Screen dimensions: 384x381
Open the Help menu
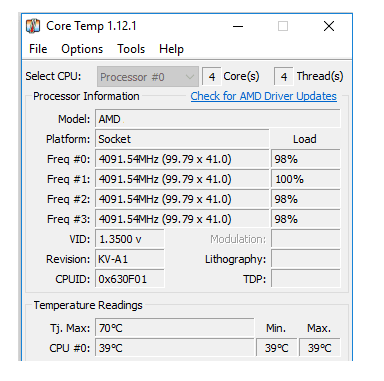pyautogui.click(x=171, y=49)
